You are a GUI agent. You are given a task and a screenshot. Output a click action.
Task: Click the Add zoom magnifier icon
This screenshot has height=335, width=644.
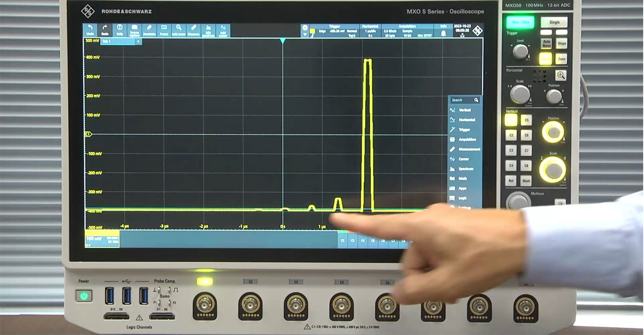[179, 30]
